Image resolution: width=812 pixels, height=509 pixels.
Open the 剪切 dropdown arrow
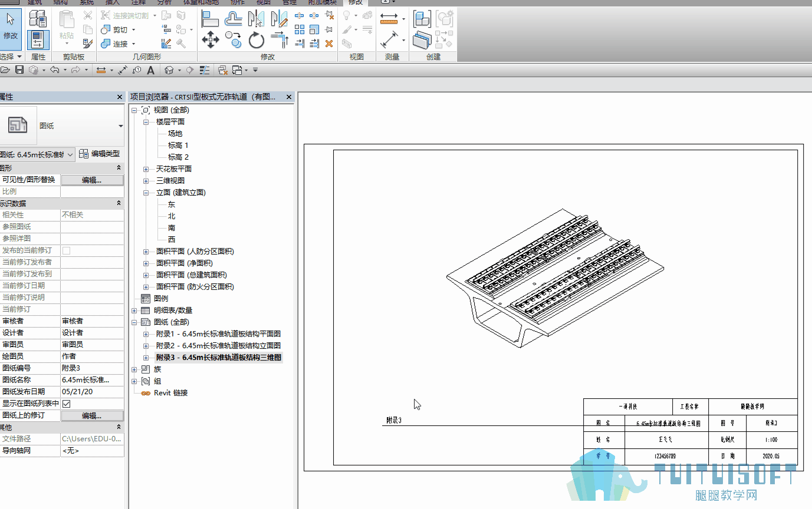[x=133, y=30]
